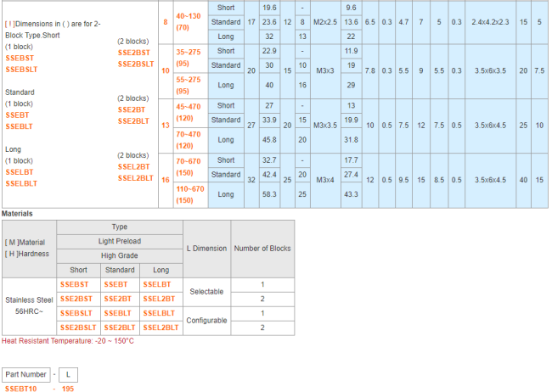Click the M2x2.5 thread size cell
The width and height of the screenshot is (552, 392).
pos(326,20)
